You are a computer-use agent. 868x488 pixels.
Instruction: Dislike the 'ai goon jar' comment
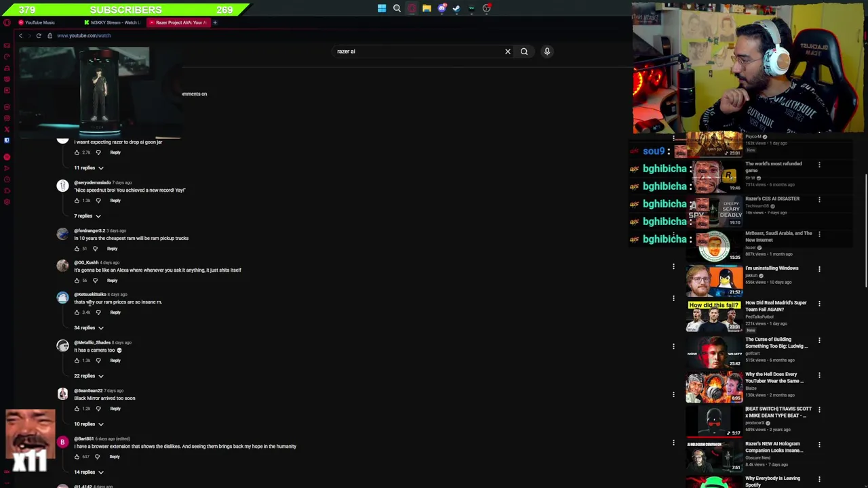pos(98,152)
